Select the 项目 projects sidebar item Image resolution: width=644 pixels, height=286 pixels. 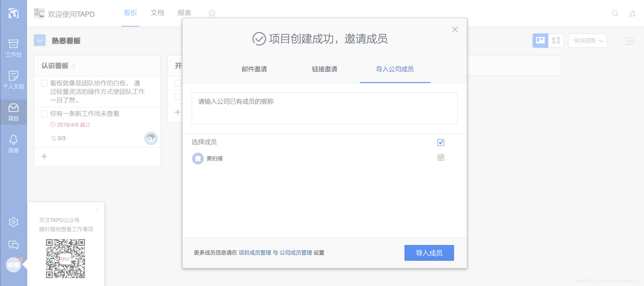(13, 112)
